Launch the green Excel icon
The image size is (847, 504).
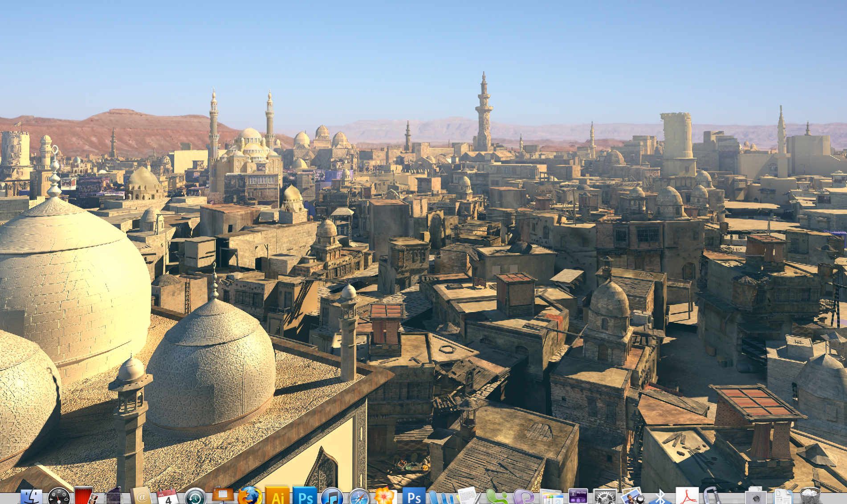click(497, 497)
